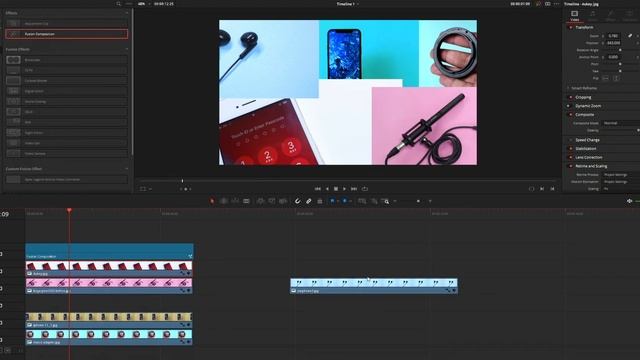
Task: Open the viewer zoom percentage dropdown
Action: tap(143, 4)
